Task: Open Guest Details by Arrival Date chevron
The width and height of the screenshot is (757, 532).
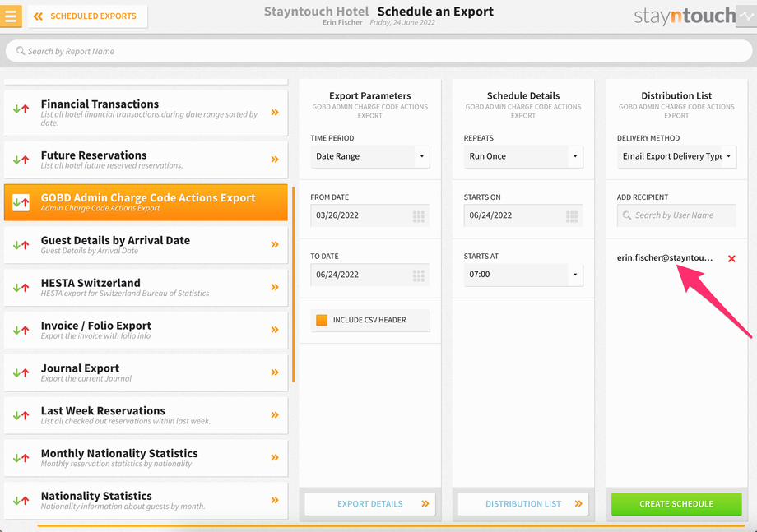Action: tap(275, 244)
